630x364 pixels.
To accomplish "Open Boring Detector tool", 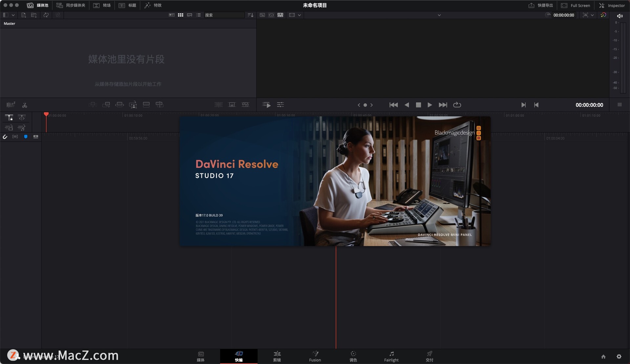I will 11,105.
